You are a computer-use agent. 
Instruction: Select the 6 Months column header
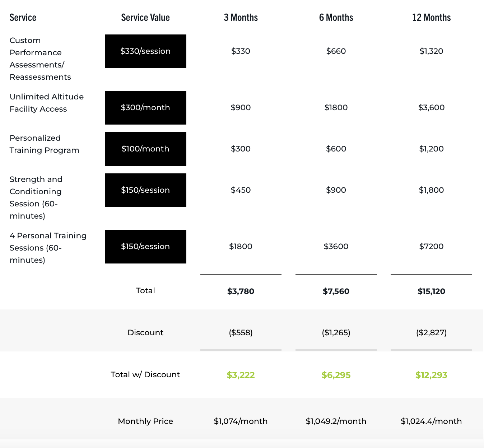pos(336,18)
